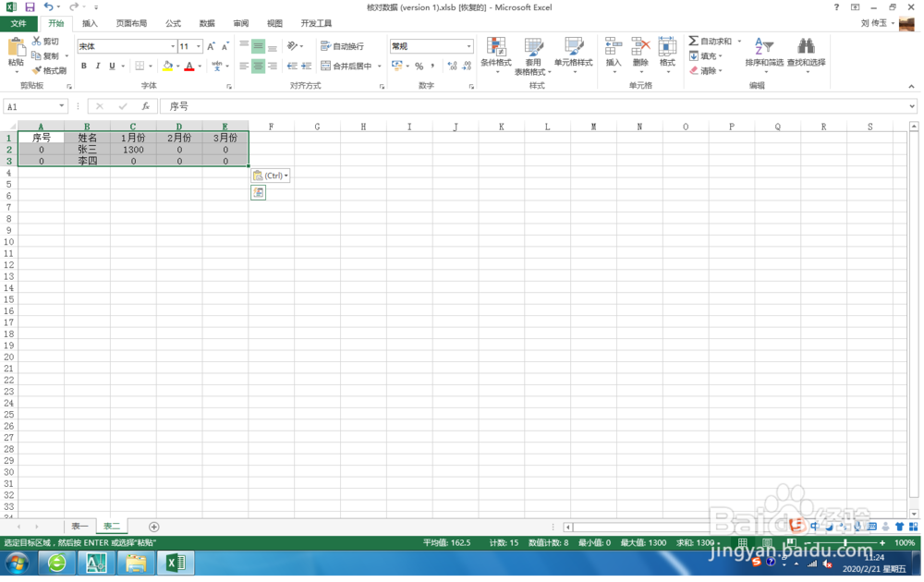Toggle Underline formatting
Image resolution: width=924 pixels, height=582 pixels.
click(x=112, y=66)
